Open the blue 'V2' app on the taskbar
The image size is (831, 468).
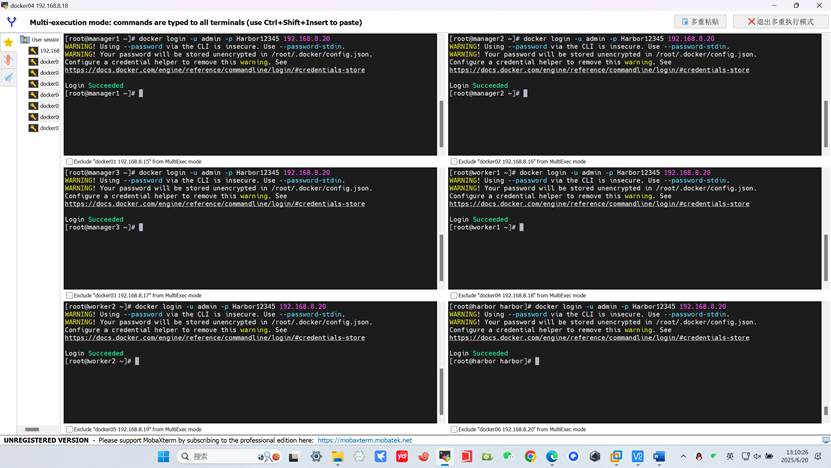click(638, 456)
